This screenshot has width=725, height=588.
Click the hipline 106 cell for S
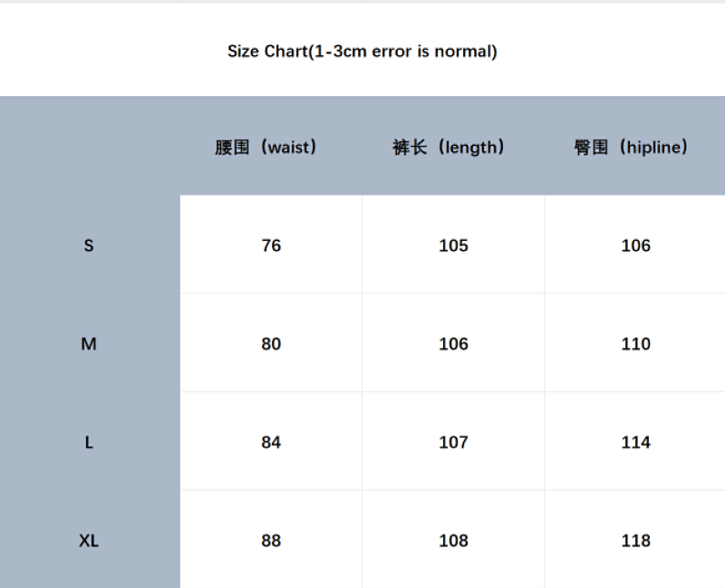[x=635, y=245]
